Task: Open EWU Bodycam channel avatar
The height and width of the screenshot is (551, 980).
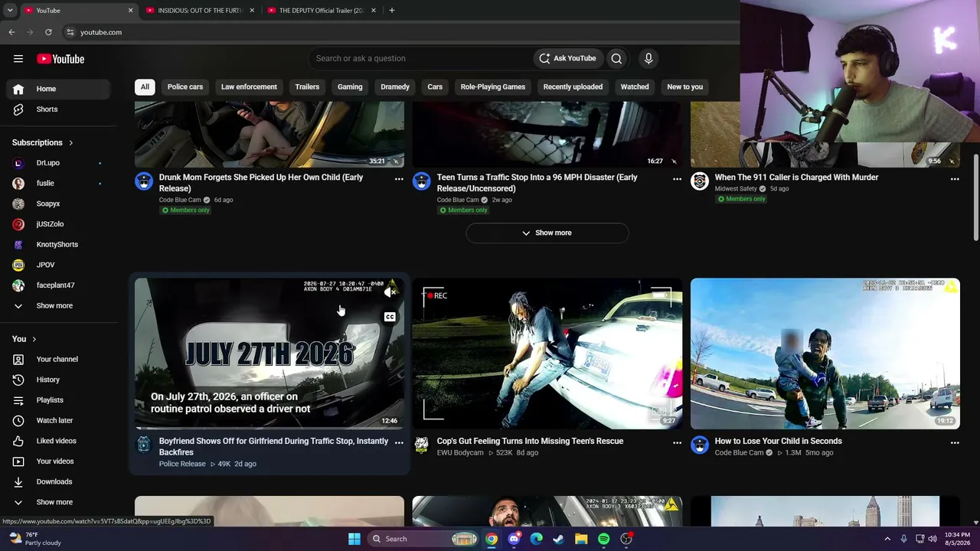Action: tap(422, 445)
